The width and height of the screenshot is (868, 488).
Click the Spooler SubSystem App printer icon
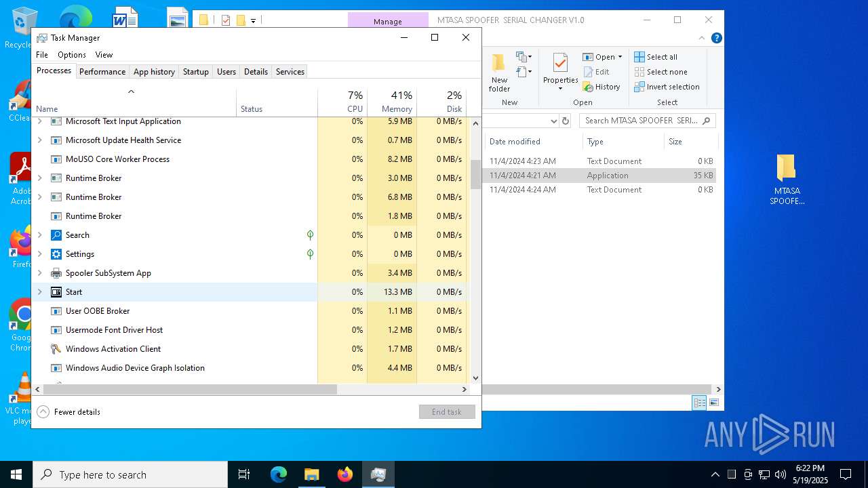[x=56, y=273]
